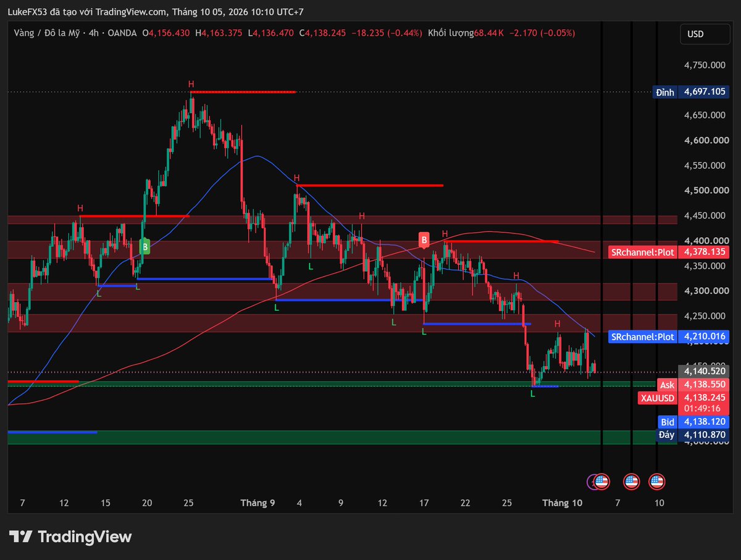Click the 01:49:16 bar countdown timer
This screenshot has width=741, height=560.
click(703, 409)
